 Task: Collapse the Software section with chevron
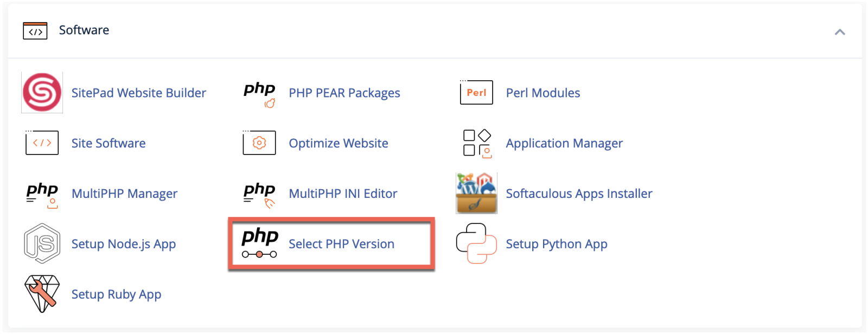coord(840,32)
